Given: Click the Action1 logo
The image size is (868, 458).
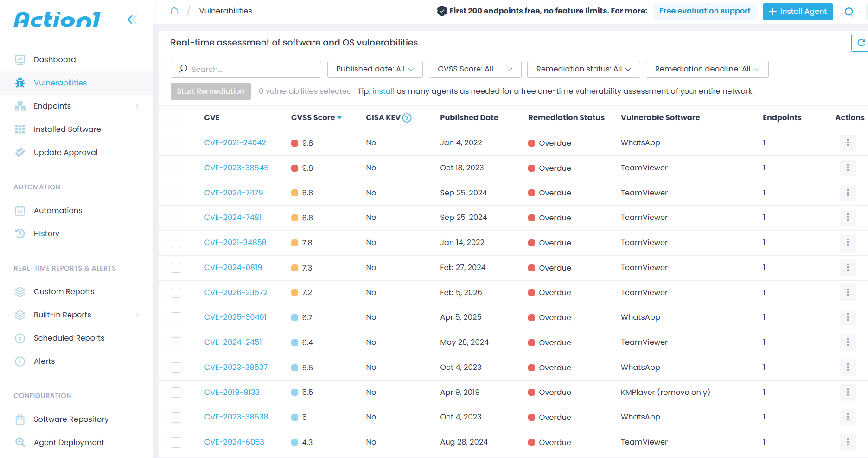Looking at the screenshot, I should pos(57,20).
